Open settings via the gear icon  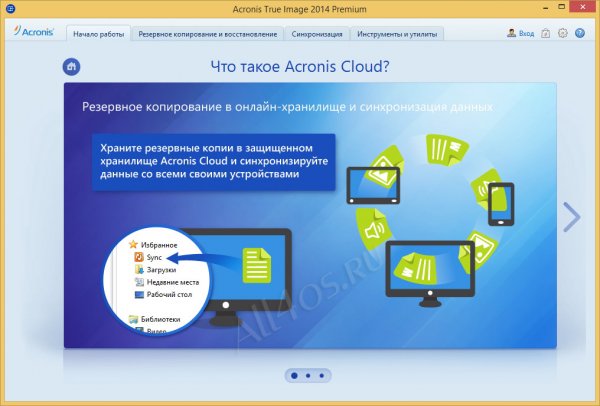tap(562, 33)
